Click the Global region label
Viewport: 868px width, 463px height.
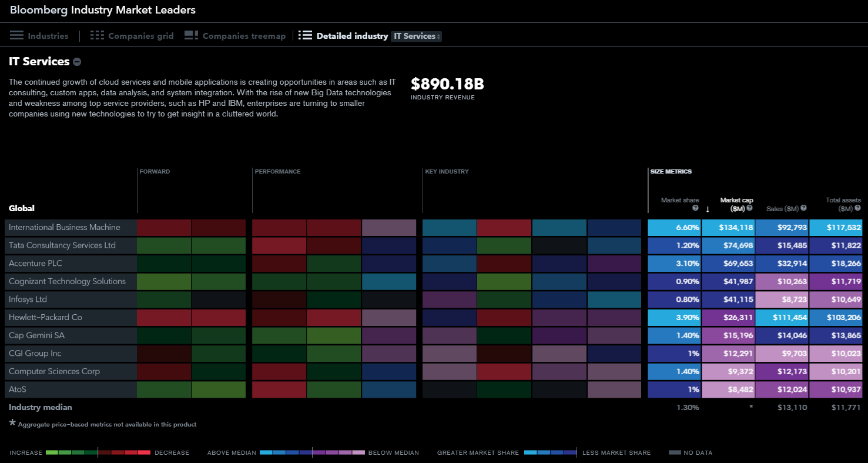point(22,208)
